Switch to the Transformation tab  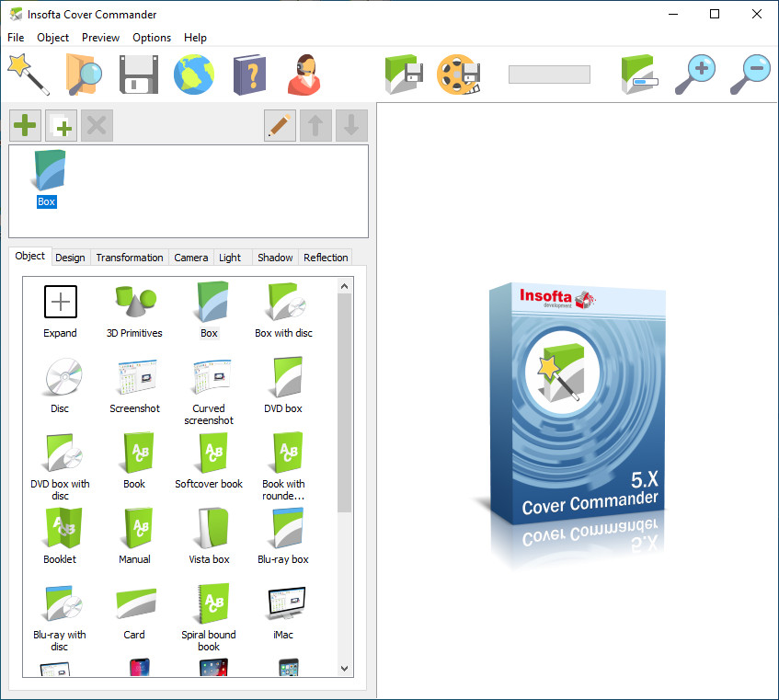point(130,258)
